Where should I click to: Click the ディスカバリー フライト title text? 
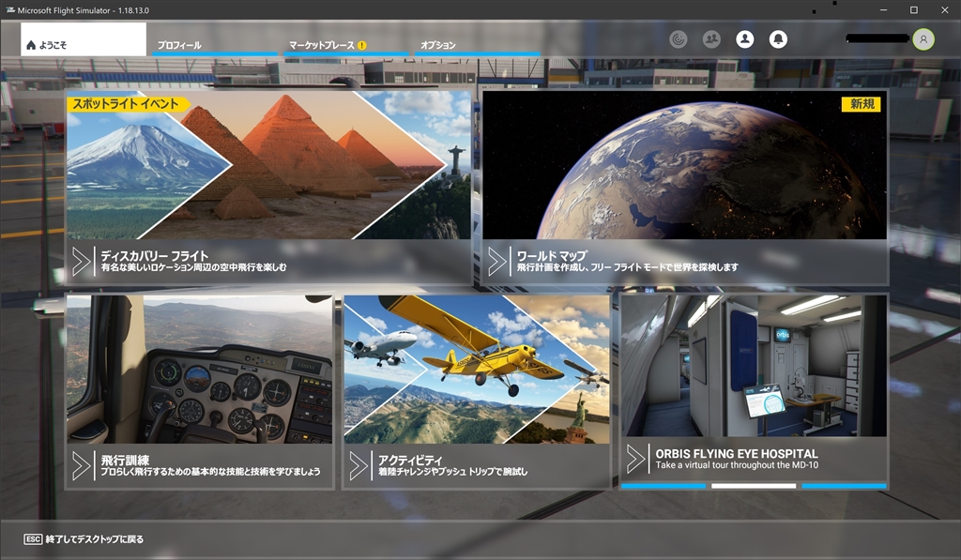click(x=155, y=255)
